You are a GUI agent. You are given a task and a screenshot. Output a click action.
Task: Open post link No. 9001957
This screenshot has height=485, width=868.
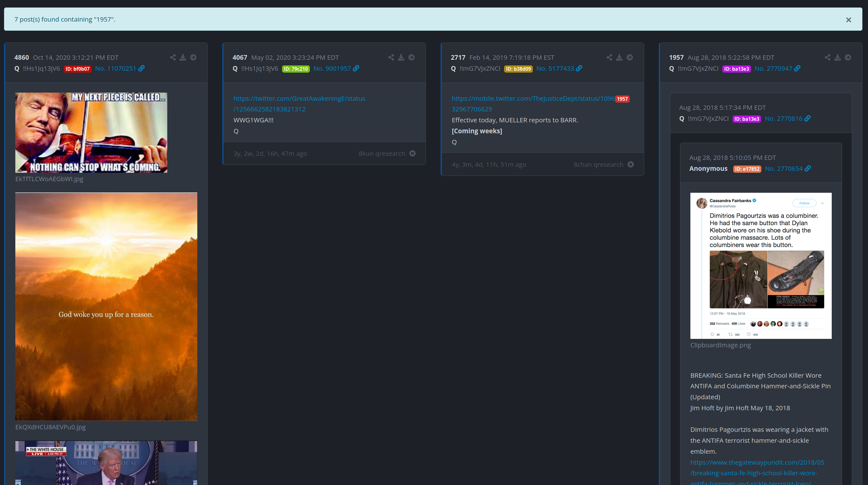pos(332,69)
